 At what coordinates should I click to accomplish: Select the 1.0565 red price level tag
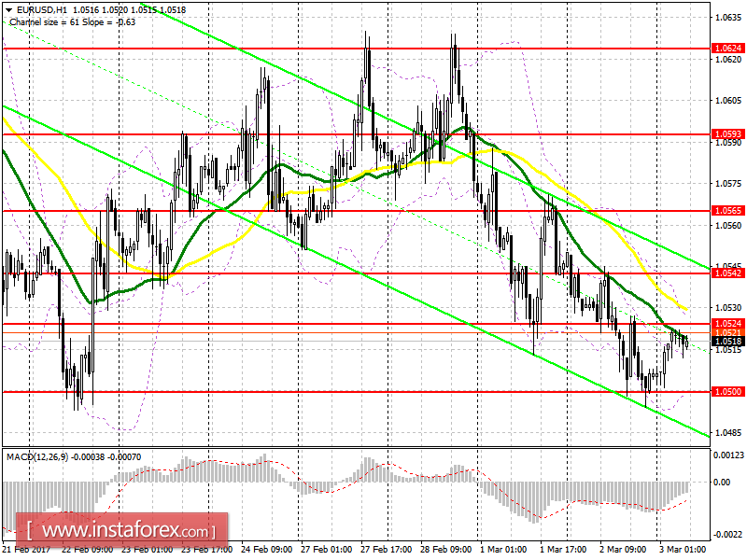(728, 211)
